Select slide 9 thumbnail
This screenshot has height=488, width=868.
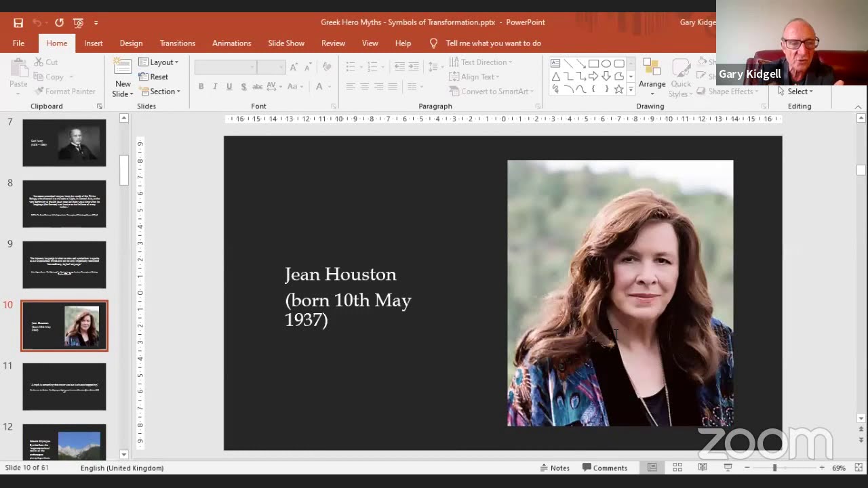tap(64, 265)
